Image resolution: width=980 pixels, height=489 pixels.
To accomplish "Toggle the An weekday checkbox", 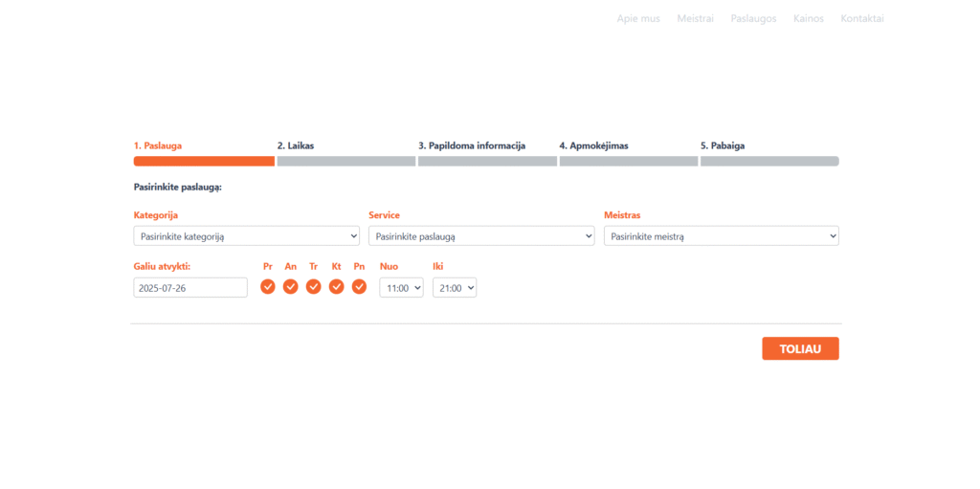I will [291, 286].
